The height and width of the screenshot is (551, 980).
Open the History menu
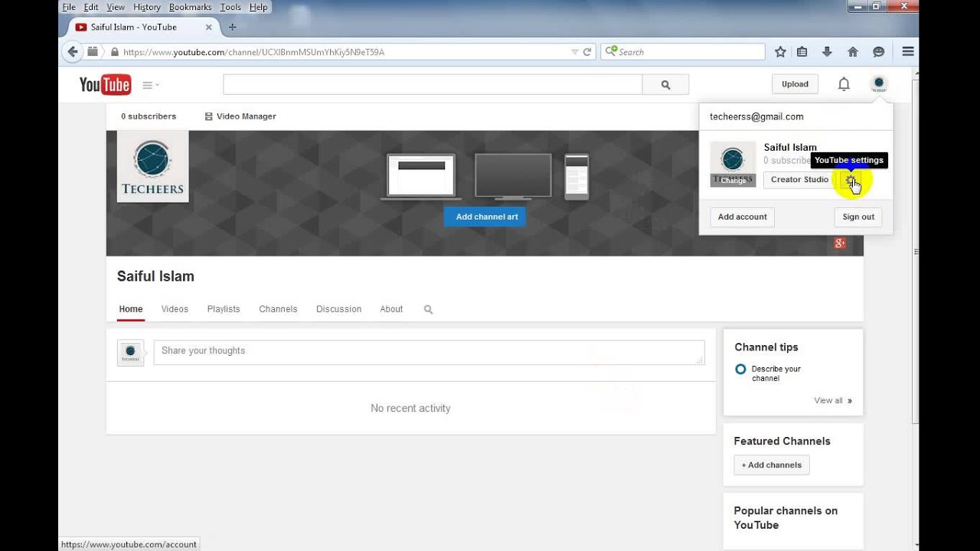point(146,7)
